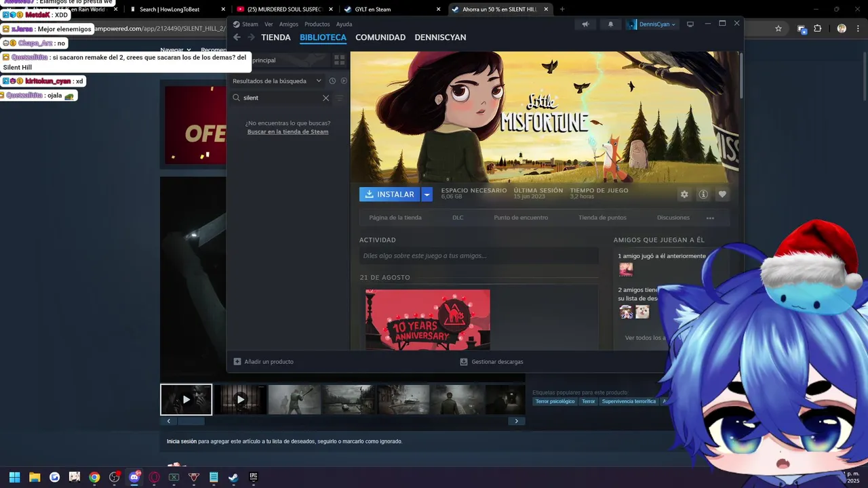Open Epic Games Launcher from taskbar
Screen dimensions: 868x488
(254, 477)
